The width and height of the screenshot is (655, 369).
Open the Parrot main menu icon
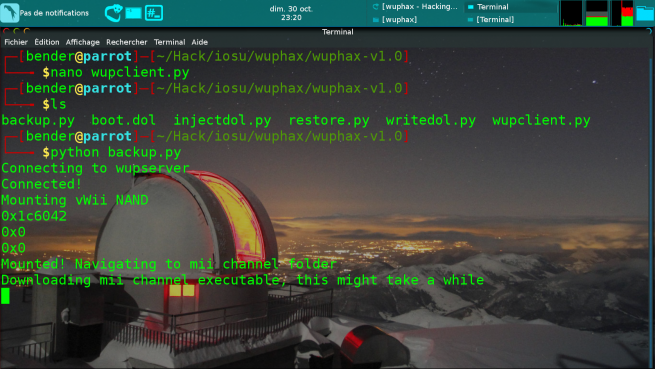pos(9,12)
